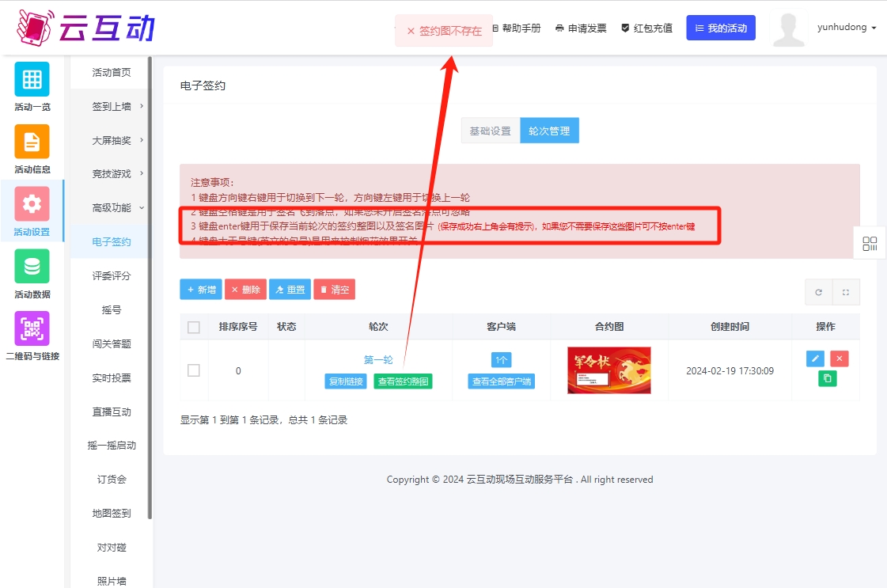Click the 轮次 column header
887x588 pixels.
pyautogui.click(x=378, y=327)
